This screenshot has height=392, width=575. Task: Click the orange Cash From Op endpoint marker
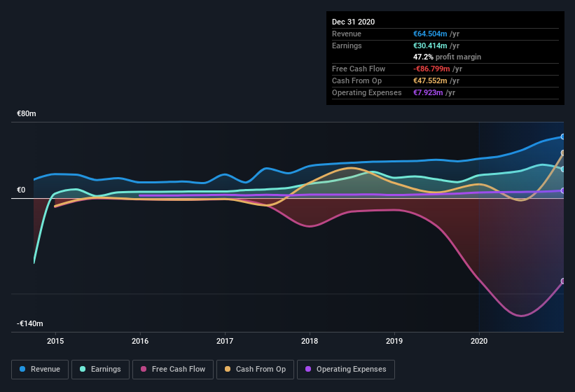click(x=563, y=153)
